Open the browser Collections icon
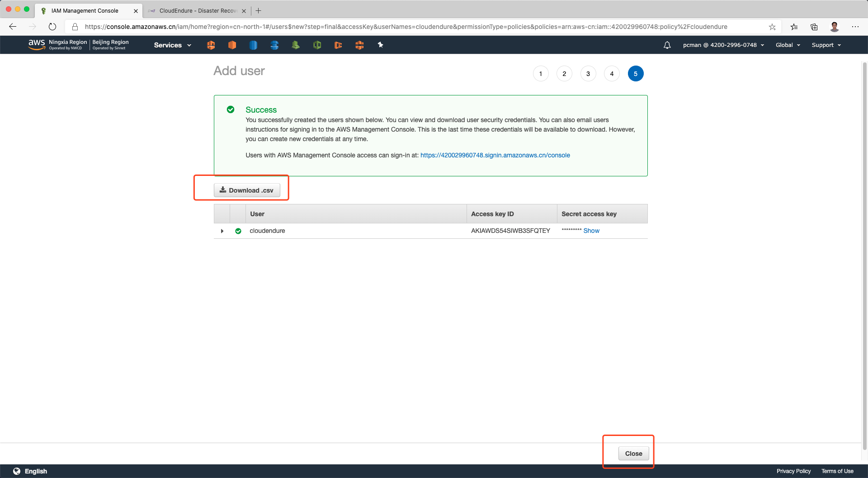The image size is (868, 478). 814,27
